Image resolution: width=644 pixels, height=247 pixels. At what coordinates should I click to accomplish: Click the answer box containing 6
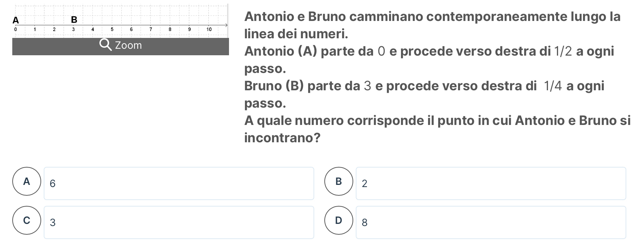coord(179,183)
